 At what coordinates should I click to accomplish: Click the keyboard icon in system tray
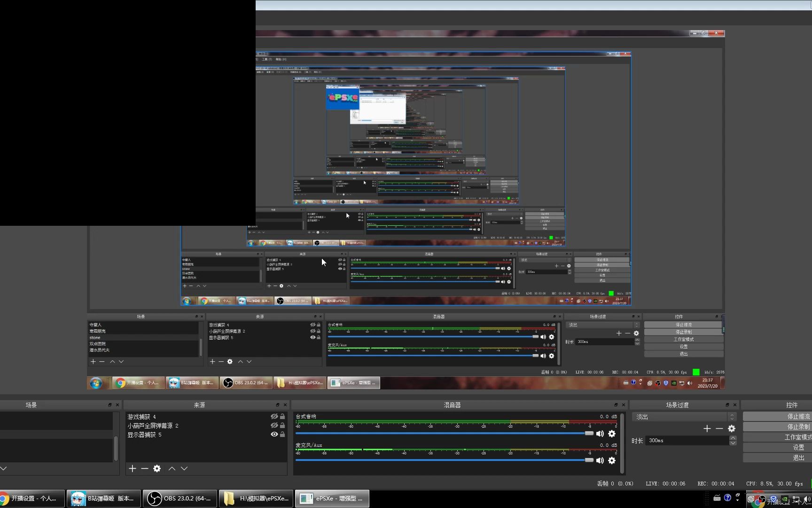[x=717, y=498]
